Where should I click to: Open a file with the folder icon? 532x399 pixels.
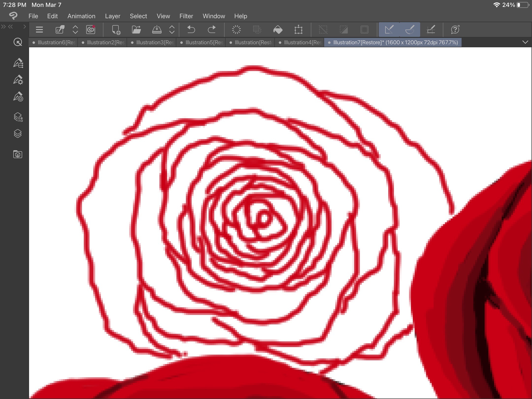[136, 30]
